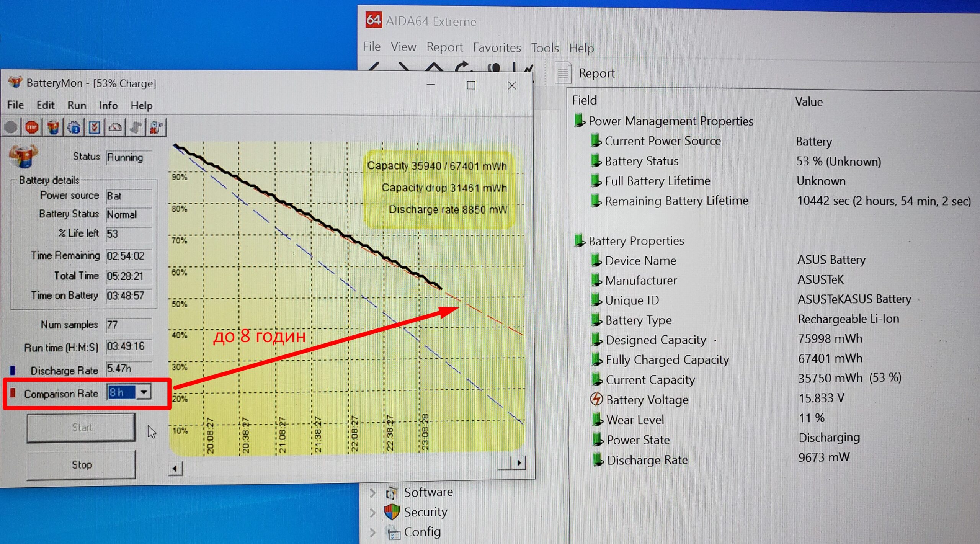Expand the Security tree node

coord(373,512)
